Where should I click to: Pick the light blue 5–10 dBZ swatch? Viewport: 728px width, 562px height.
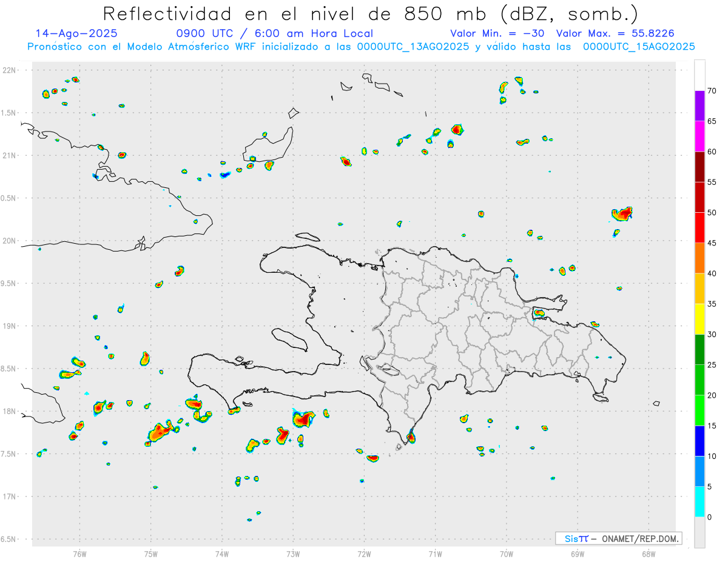point(699,471)
